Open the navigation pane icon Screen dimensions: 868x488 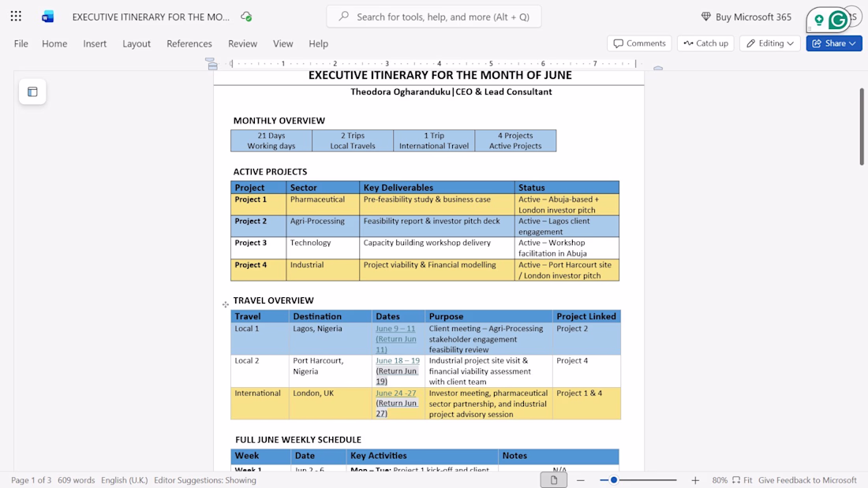[x=32, y=92]
